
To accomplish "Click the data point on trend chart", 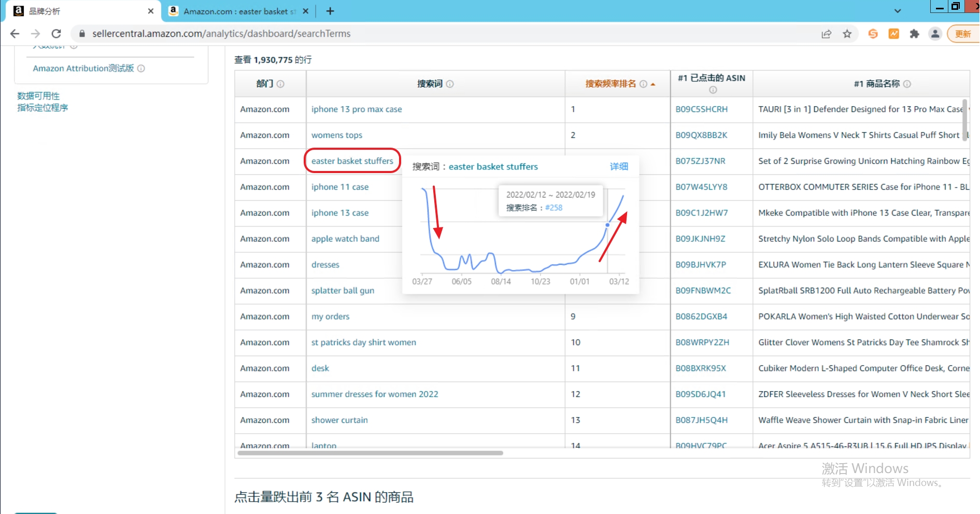I will (607, 225).
